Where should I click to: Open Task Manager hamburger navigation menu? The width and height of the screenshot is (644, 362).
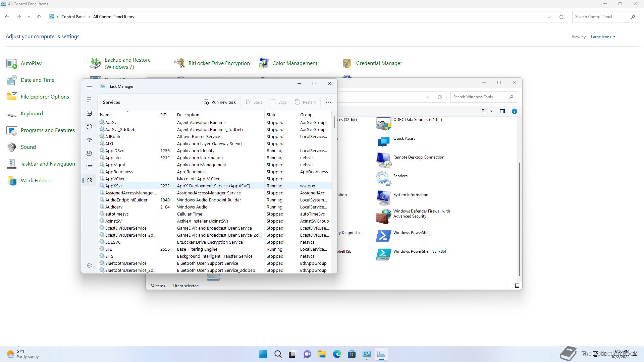89,86
